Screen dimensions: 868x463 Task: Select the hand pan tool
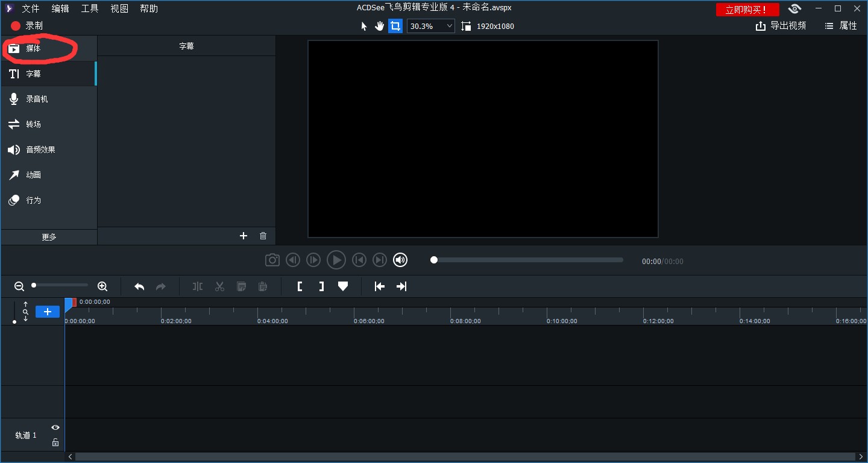(x=379, y=26)
